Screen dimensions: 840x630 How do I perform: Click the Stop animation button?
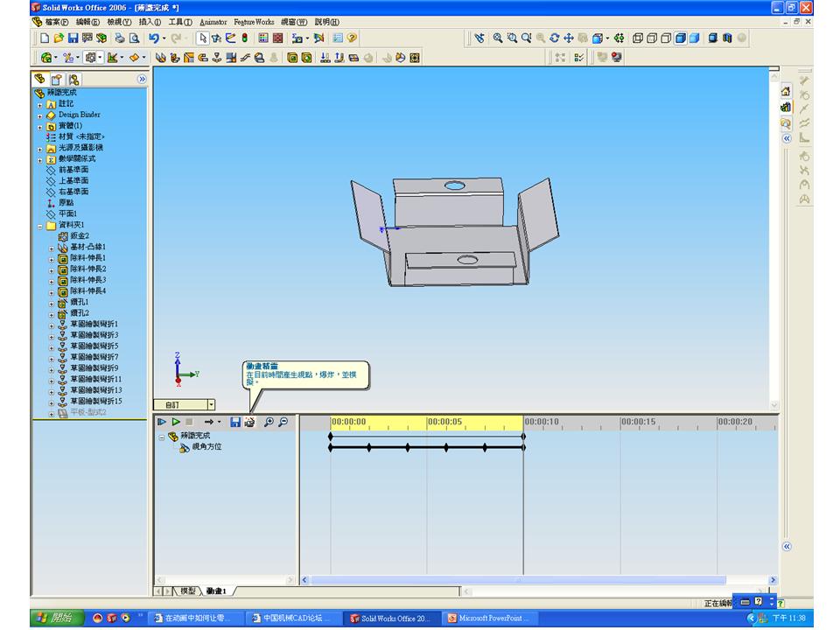point(189,422)
